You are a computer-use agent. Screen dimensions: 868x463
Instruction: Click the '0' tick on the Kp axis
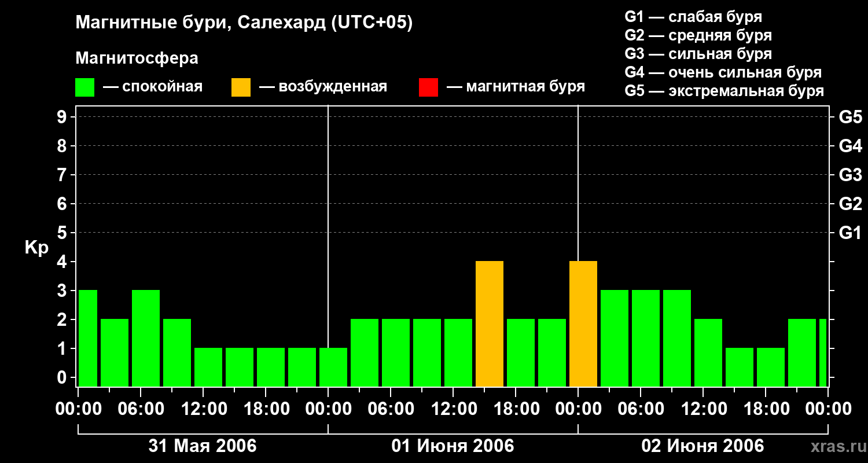63,377
